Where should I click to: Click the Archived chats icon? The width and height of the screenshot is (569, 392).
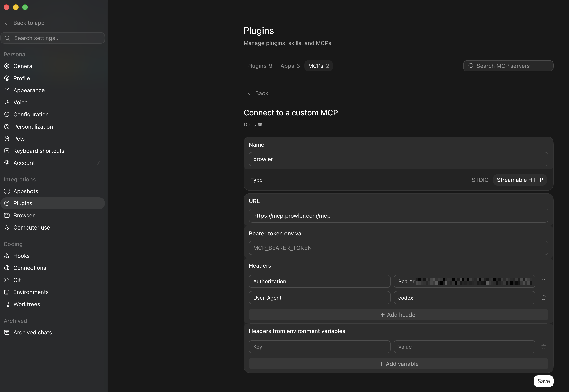7,333
